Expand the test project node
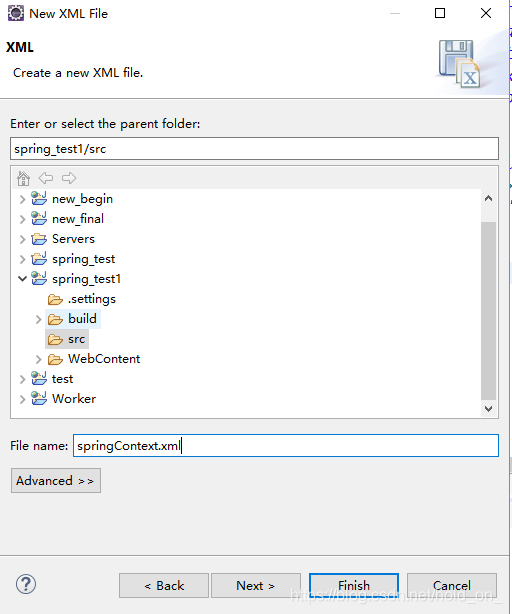The image size is (512, 614). pyautogui.click(x=22, y=379)
